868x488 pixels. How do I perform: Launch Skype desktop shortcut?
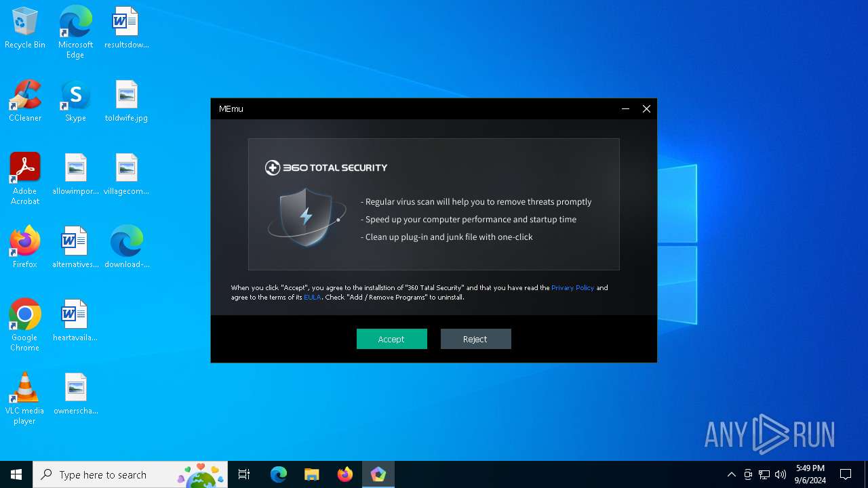(75, 102)
